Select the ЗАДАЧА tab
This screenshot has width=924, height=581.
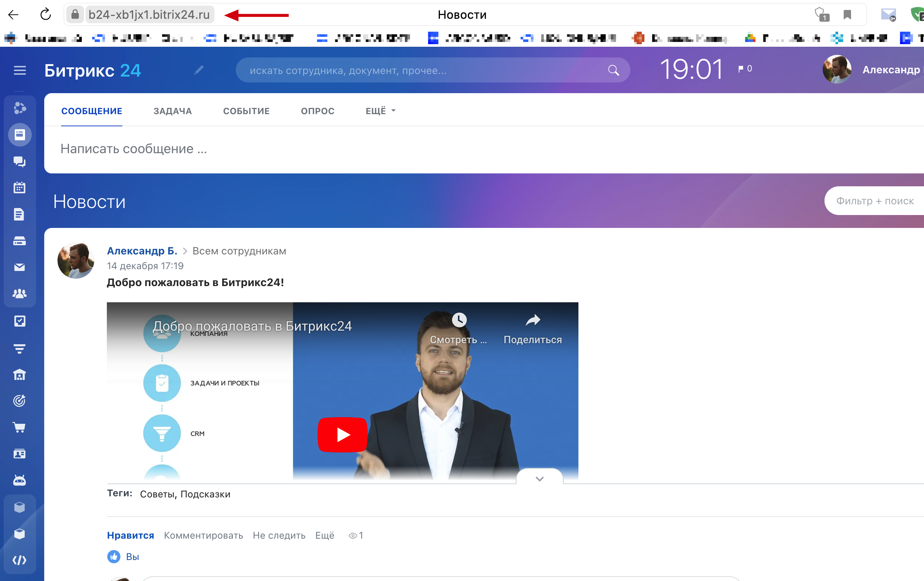(173, 111)
